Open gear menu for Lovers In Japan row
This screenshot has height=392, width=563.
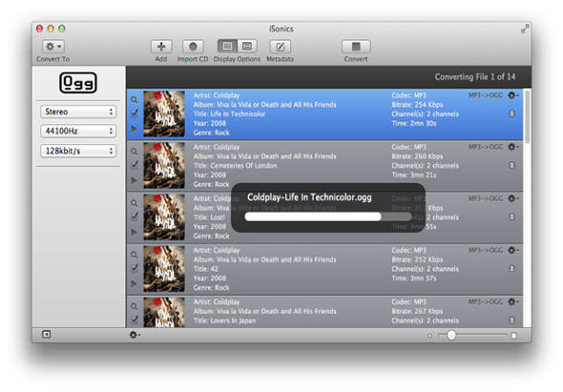(512, 302)
